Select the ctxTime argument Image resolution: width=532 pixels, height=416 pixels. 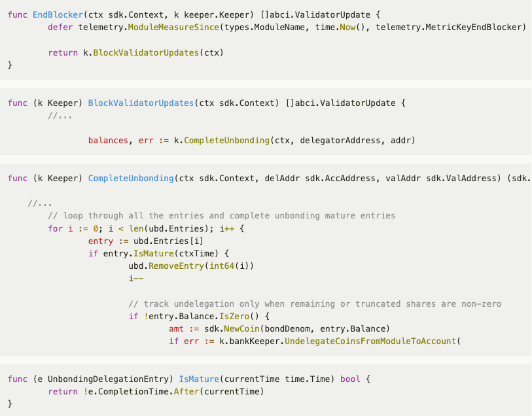[x=196, y=254]
